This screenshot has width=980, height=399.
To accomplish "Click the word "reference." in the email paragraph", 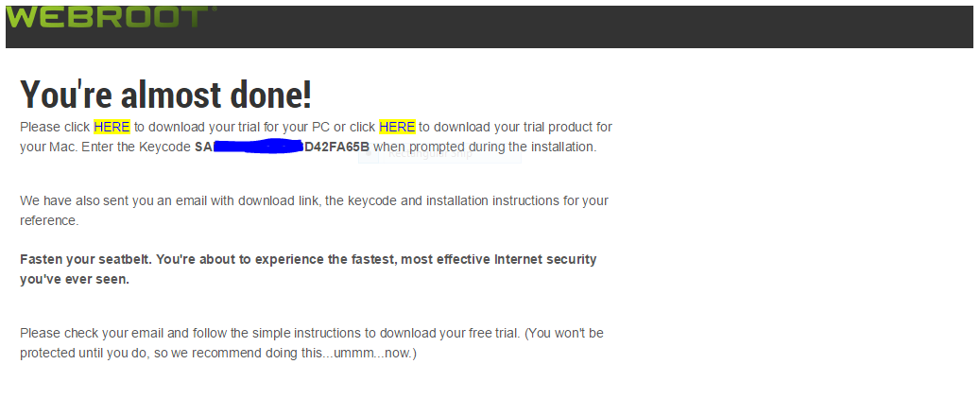I will tap(49, 220).
